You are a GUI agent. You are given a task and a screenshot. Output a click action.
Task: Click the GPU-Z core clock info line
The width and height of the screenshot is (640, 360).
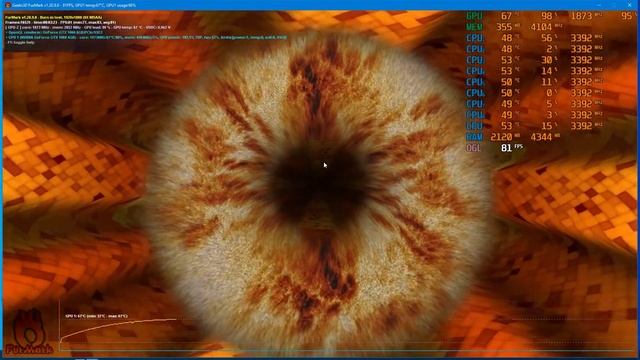coord(88,27)
